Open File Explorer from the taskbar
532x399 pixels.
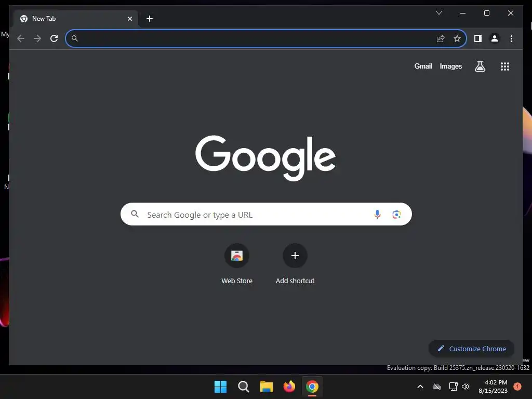tap(267, 387)
